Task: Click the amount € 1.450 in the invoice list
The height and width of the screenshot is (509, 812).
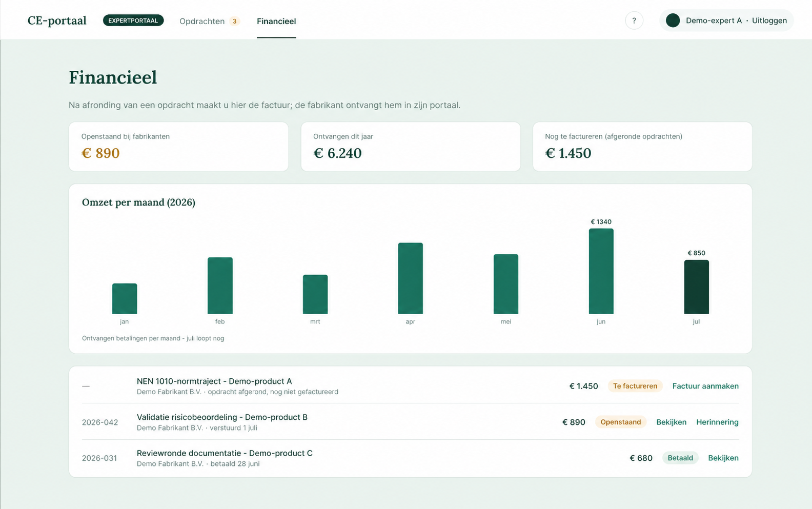Action: [x=583, y=386]
